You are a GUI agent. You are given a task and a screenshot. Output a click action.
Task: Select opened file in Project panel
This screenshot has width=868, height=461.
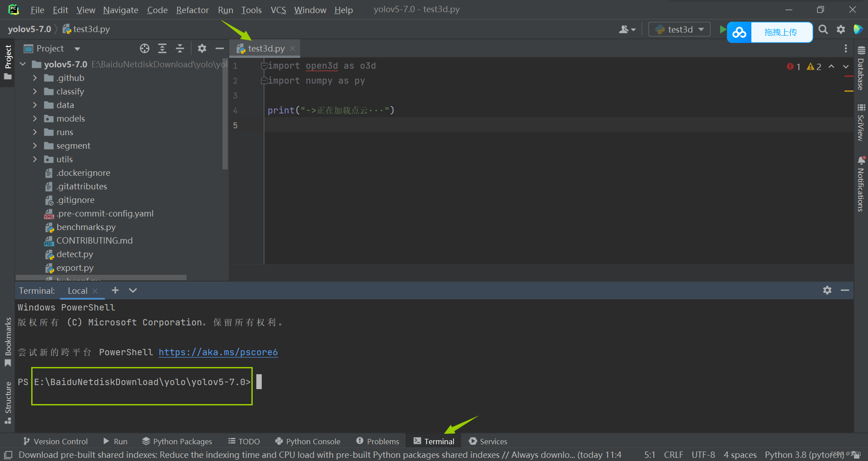coord(145,48)
